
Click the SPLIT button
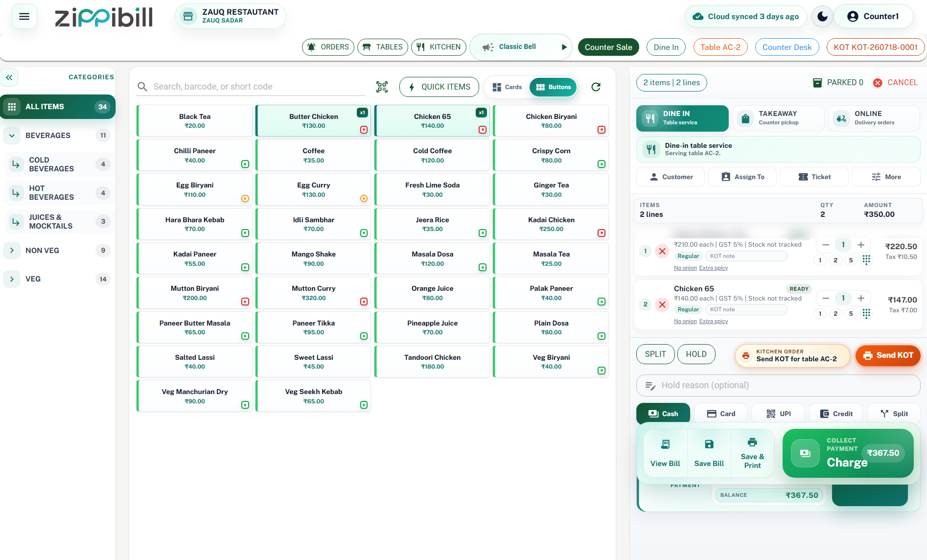point(655,354)
